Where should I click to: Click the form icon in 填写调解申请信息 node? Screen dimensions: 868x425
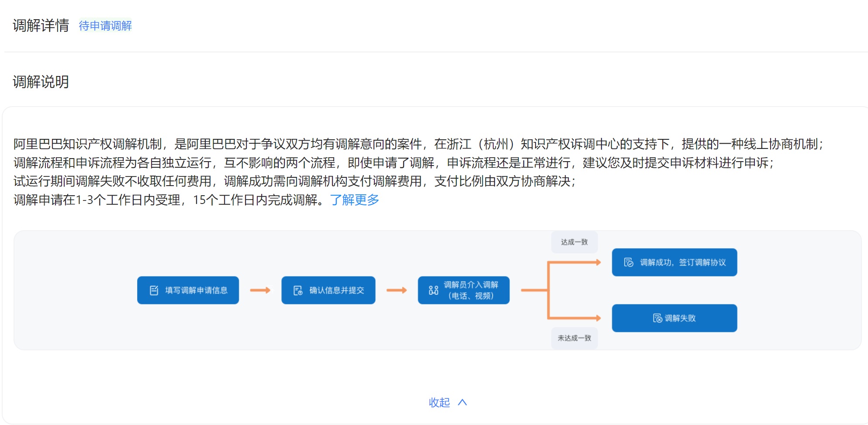point(153,290)
